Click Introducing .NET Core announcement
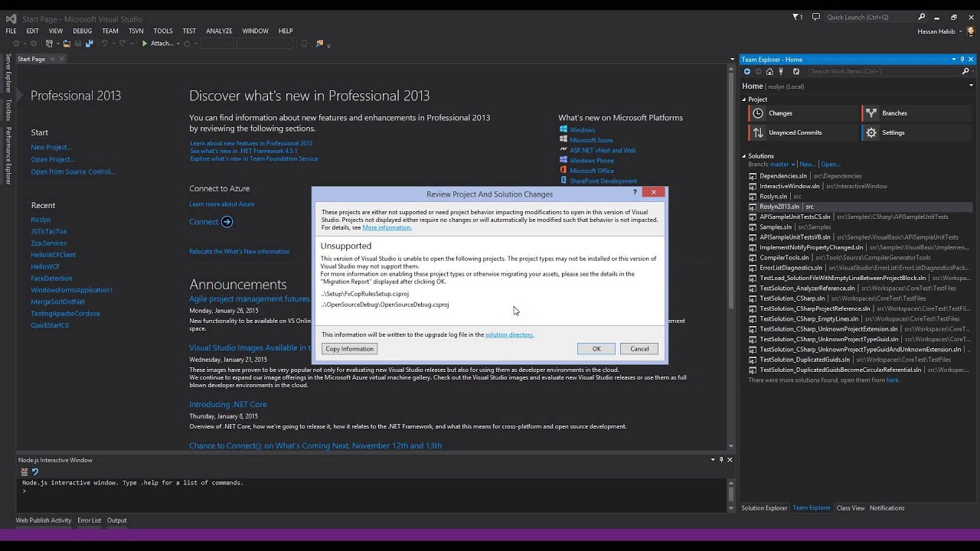 tap(228, 404)
